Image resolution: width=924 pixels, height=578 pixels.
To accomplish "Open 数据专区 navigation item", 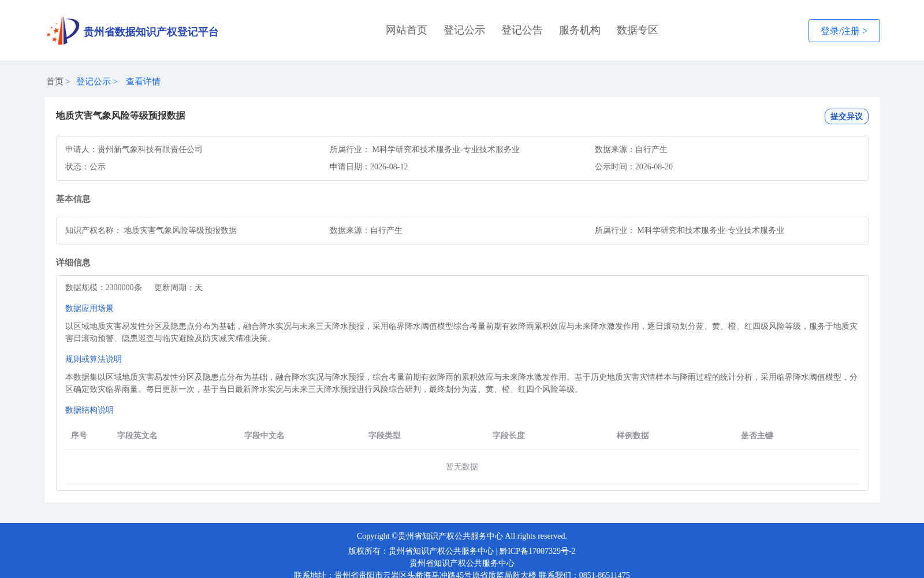I will pos(638,30).
